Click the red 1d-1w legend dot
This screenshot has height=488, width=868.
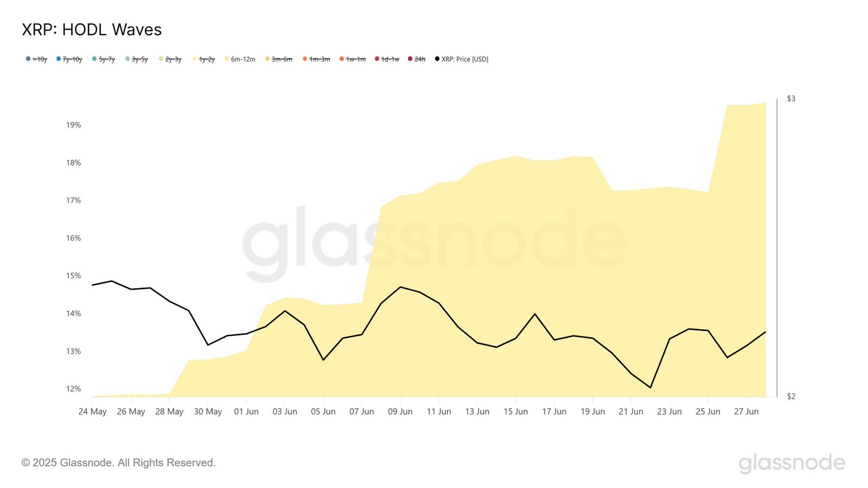pyautogui.click(x=377, y=59)
